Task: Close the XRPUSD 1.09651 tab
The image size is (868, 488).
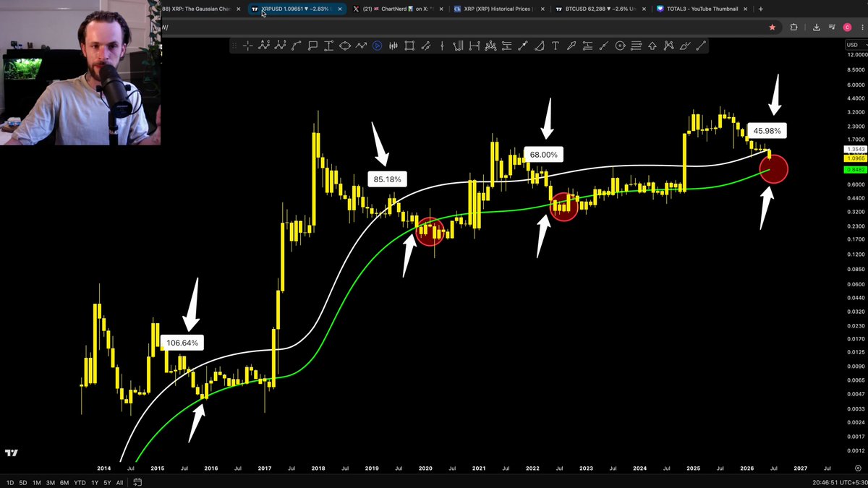Action: (x=339, y=9)
